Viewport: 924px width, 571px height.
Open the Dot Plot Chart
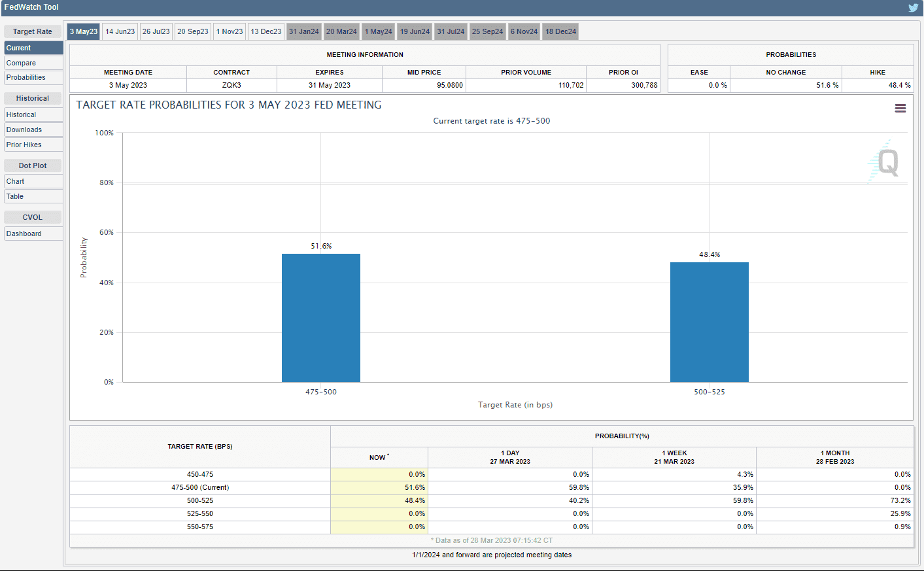point(33,181)
